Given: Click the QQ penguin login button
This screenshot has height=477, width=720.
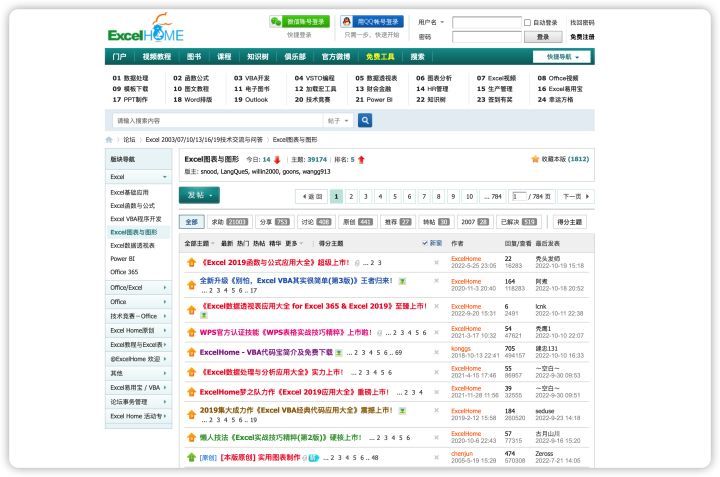Looking at the screenshot, I should [x=372, y=22].
